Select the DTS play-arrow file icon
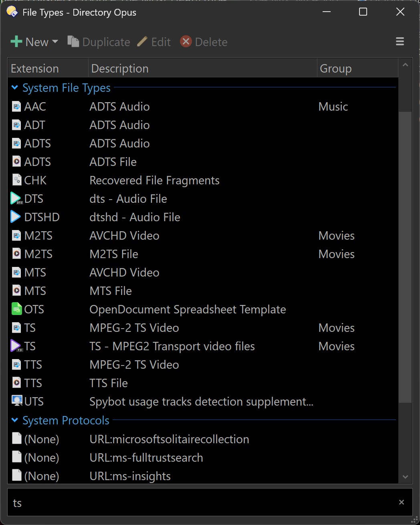420x525 pixels. (16, 198)
